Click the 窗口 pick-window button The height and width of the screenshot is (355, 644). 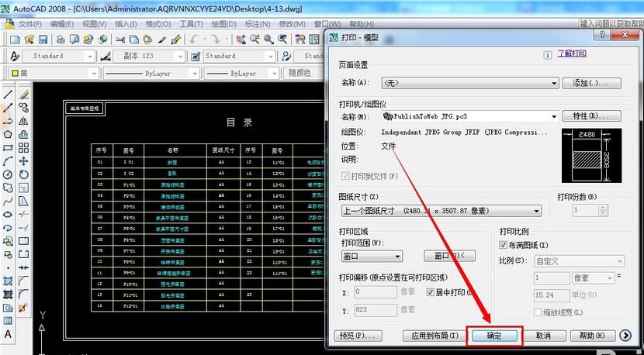click(449, 256)
